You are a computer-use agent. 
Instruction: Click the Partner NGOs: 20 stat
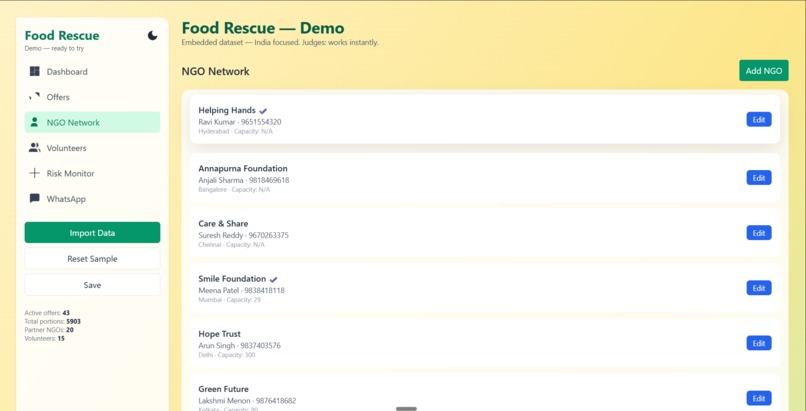point(49,330)
